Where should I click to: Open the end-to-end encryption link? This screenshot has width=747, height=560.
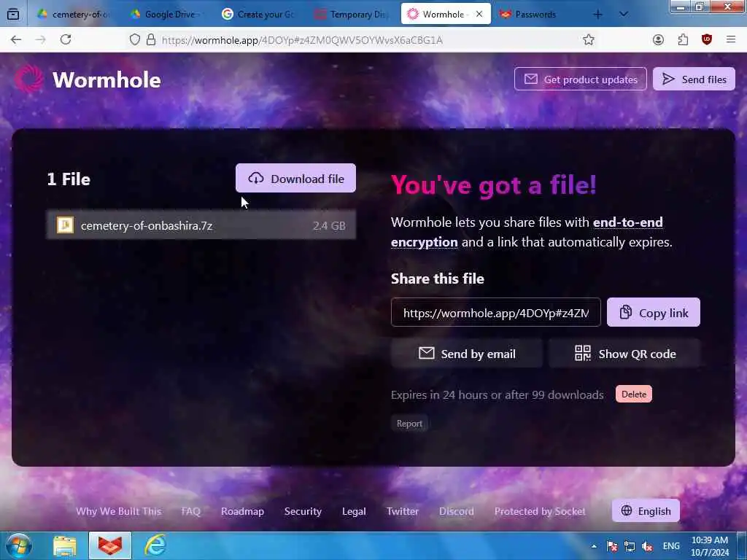click(527, 232)
